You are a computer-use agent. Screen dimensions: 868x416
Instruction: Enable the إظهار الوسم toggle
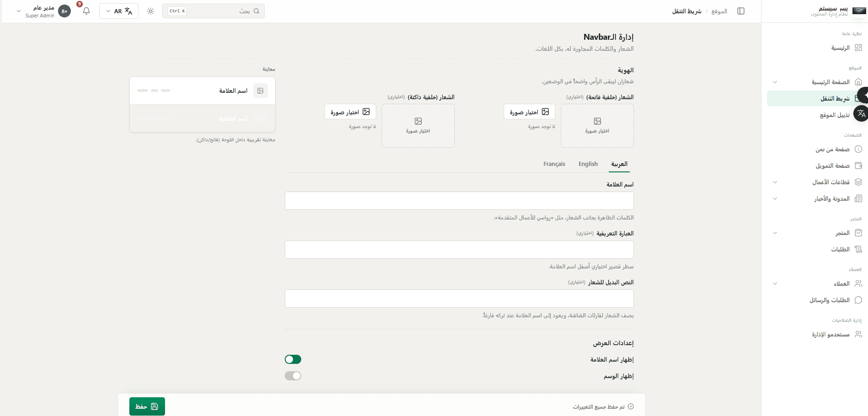293,376
